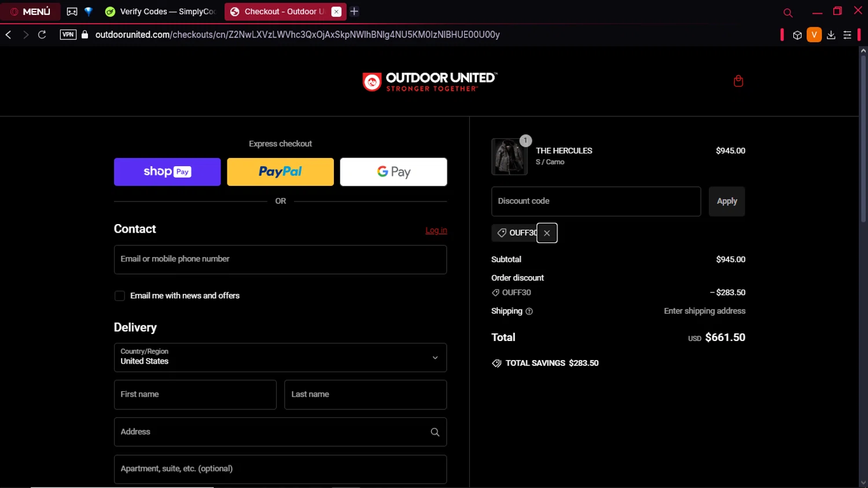
Task: Toggle the VPN badge in address bar
Action: [x=68, y=35]
